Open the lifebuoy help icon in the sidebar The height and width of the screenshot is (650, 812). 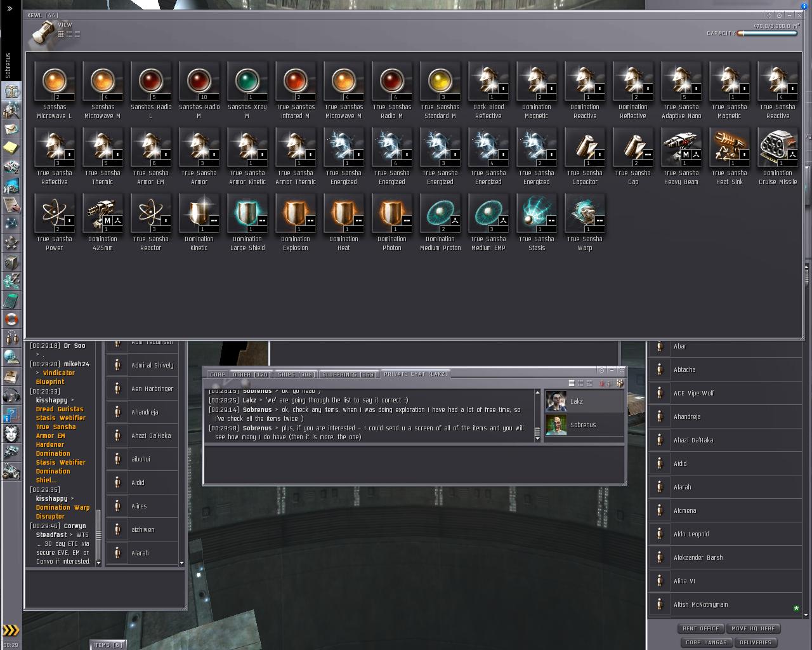pos(11,319)
